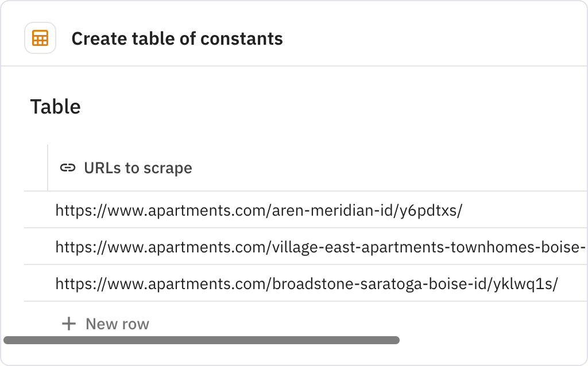Image resolution: width=588 pixels, height=366 pixels.
Task: Select the Table section heading
Action: [x=55, y=106]
